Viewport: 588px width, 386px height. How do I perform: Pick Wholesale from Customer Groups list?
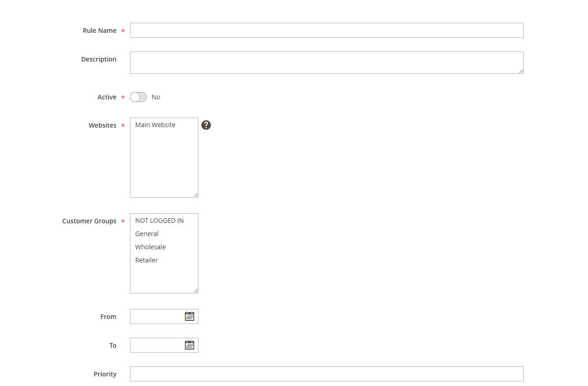[x=151, y=247]
